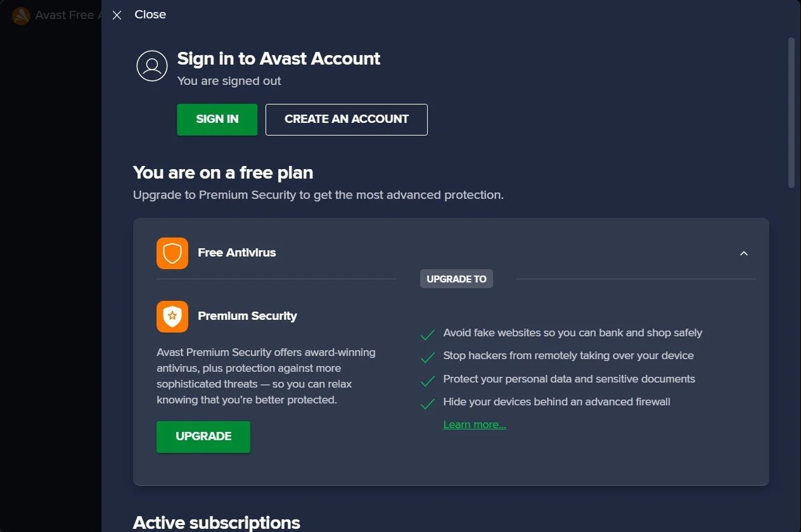The height and width of the screenshot is (532, 801).
Task: Click the checkmark beside personal data protection
Action: (x=427, y=381)
